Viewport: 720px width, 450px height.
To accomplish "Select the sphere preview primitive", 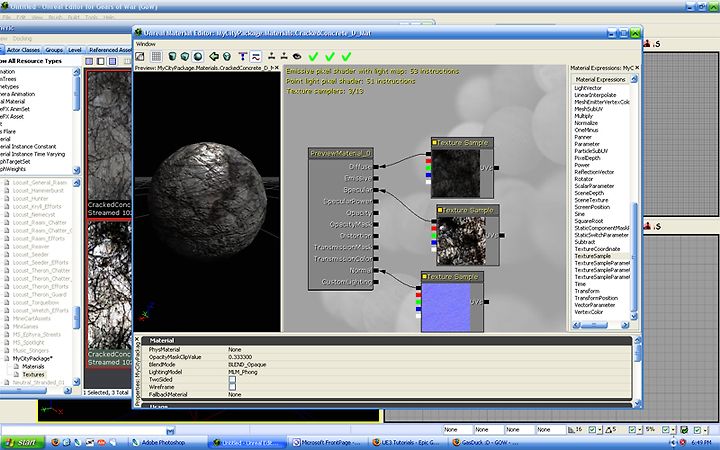I will 198,56.
